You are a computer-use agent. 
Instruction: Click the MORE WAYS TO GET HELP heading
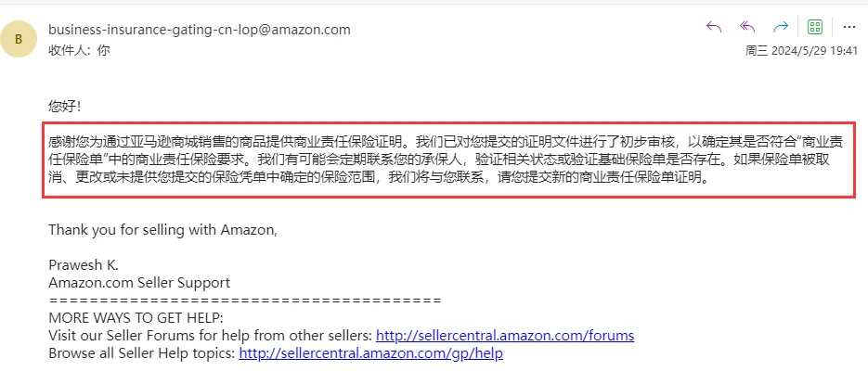(x=136, y=318)
